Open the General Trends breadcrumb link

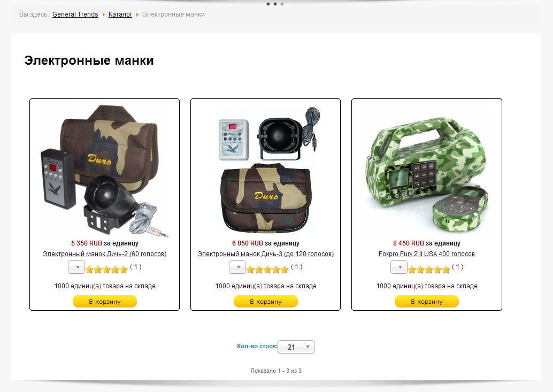point(75,14)
